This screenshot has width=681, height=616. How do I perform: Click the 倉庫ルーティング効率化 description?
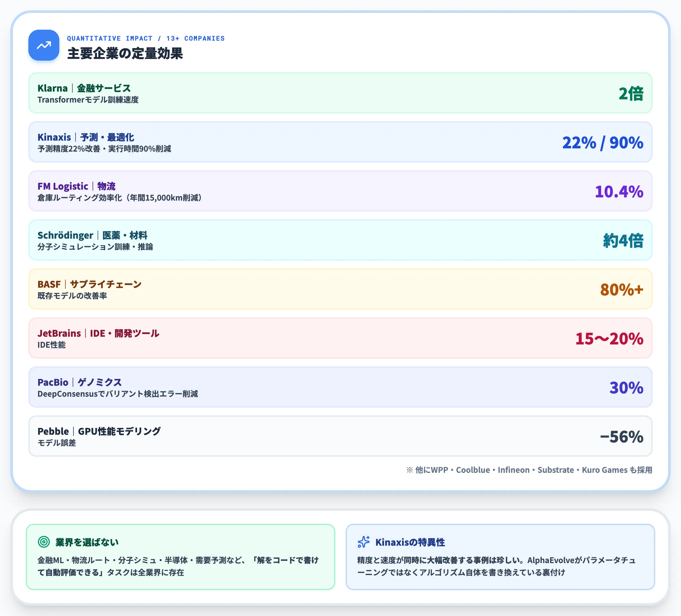(x=120, y=198)
